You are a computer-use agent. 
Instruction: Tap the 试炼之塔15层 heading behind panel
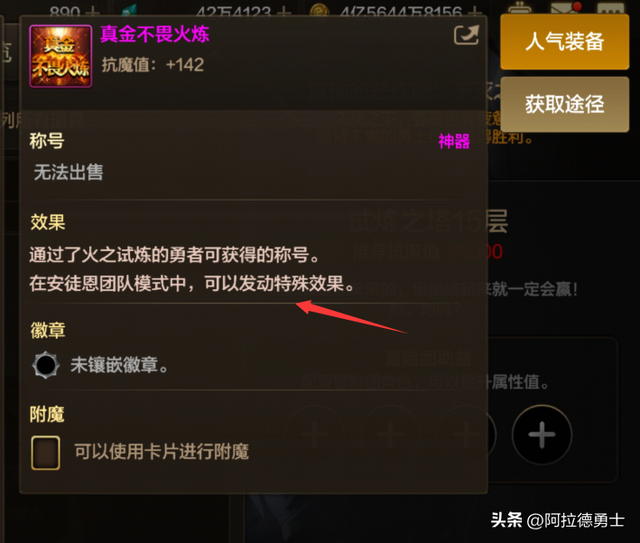coord(428,222)
